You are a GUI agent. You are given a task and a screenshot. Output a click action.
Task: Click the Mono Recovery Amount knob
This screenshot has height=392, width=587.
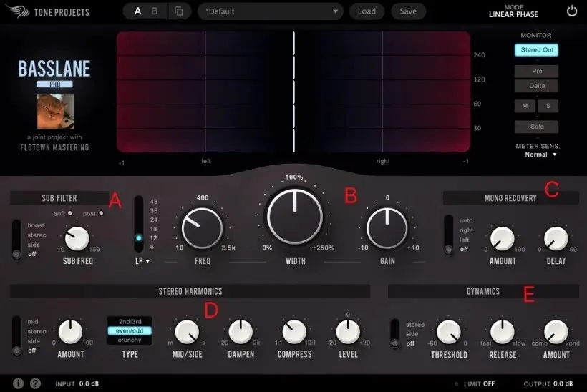coord(503,238)
